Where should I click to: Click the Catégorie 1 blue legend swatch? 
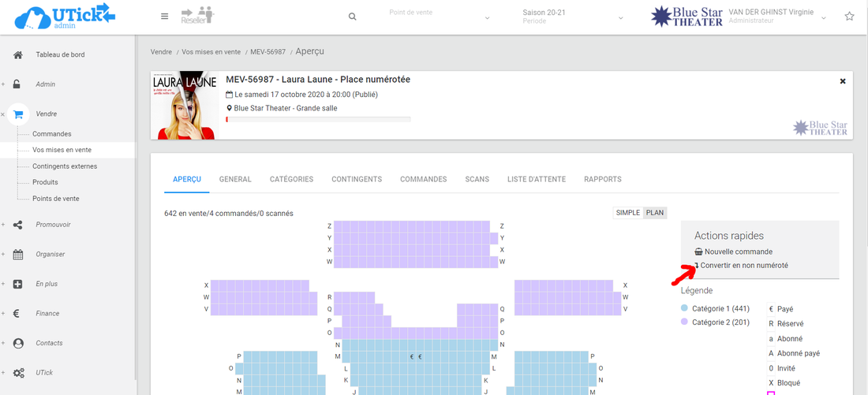[684, 308]
